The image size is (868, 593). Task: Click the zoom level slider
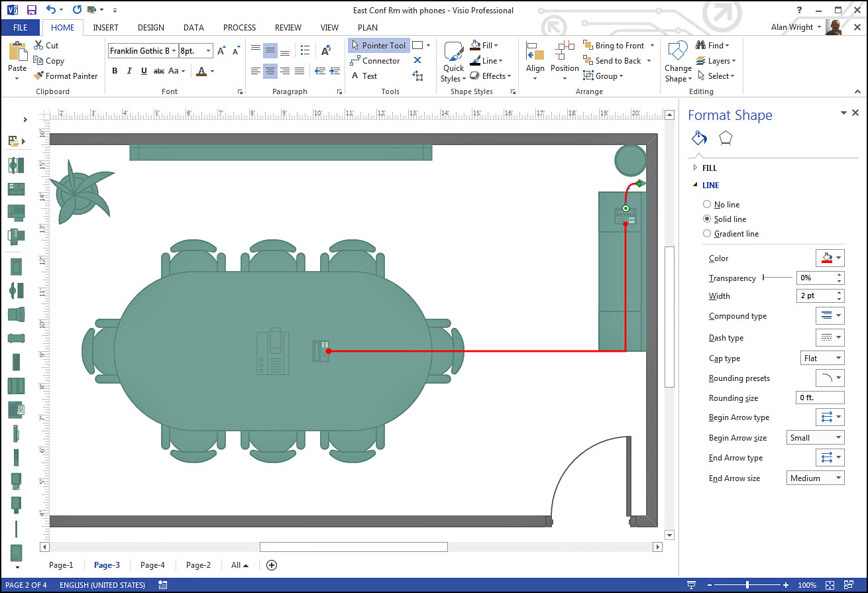pos(747,585)
